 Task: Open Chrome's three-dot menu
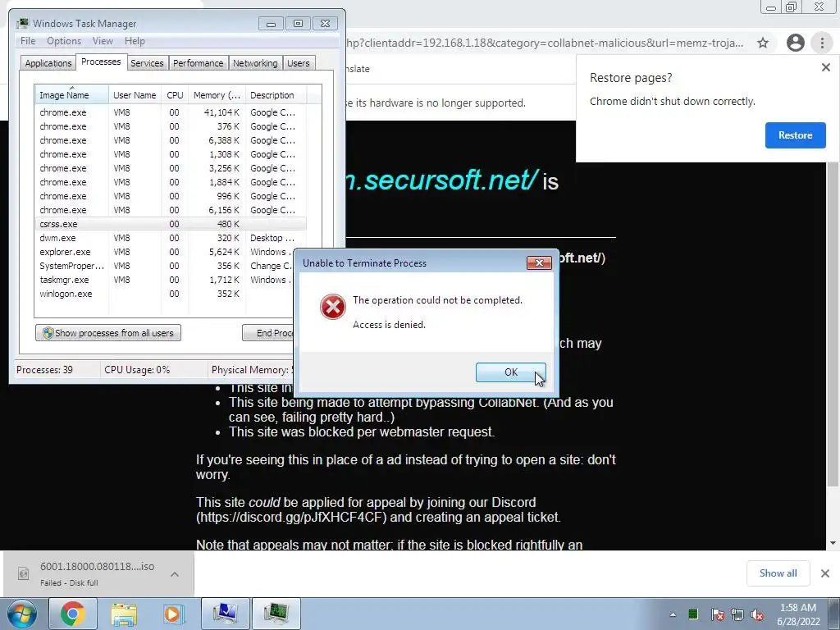[x=822, y=43]
